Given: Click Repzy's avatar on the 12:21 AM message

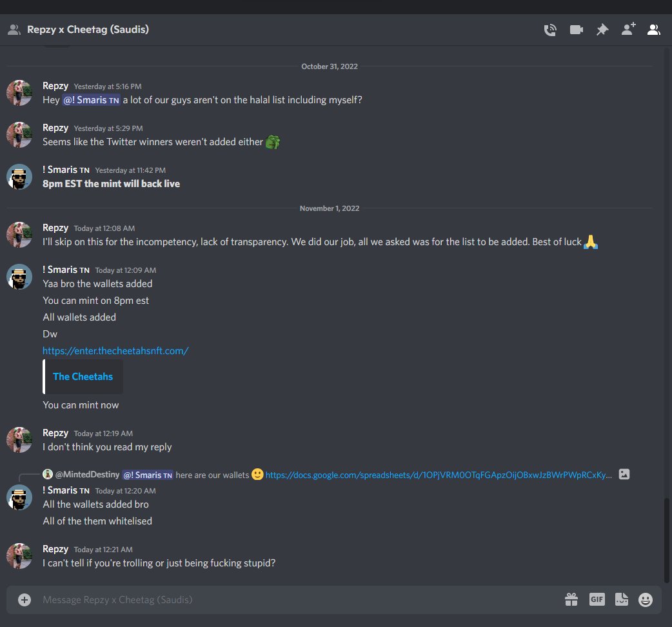Looking at the screenshot, I should pyautogui.click(x=19, y=556).
